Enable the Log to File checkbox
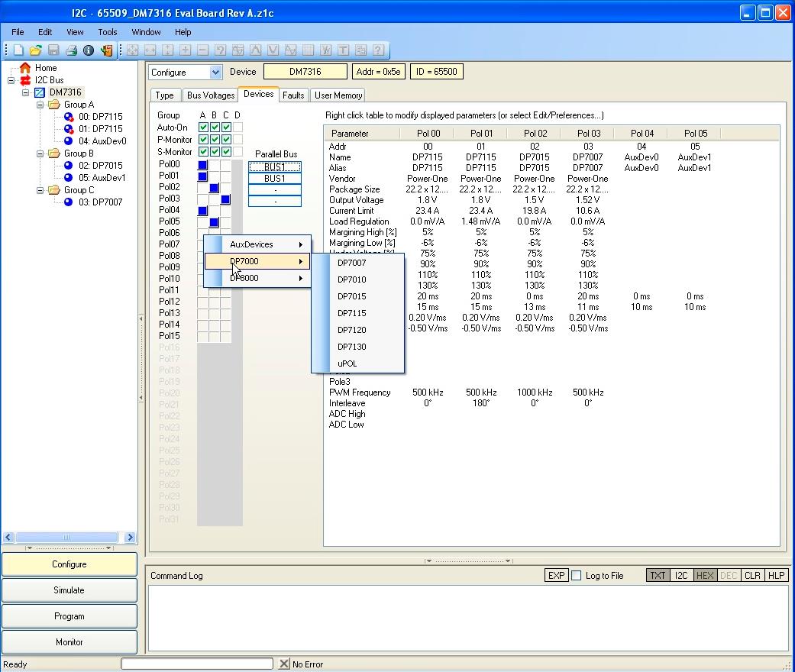 577,576
